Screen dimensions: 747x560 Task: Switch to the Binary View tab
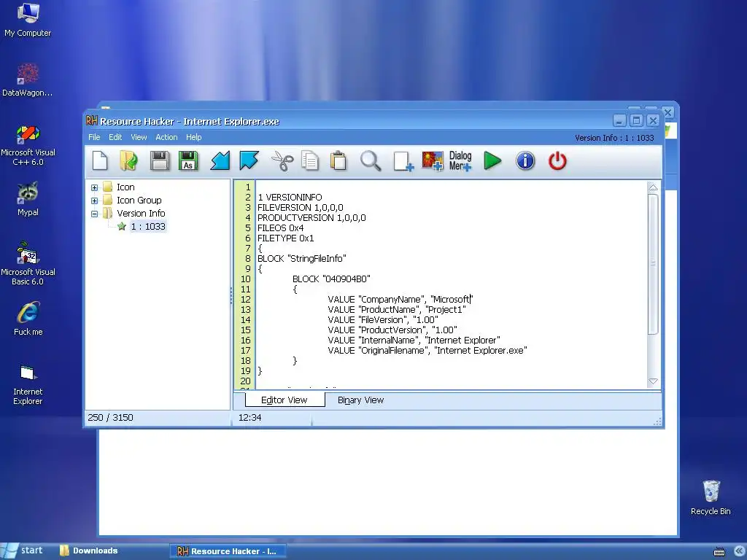(360, 400)
